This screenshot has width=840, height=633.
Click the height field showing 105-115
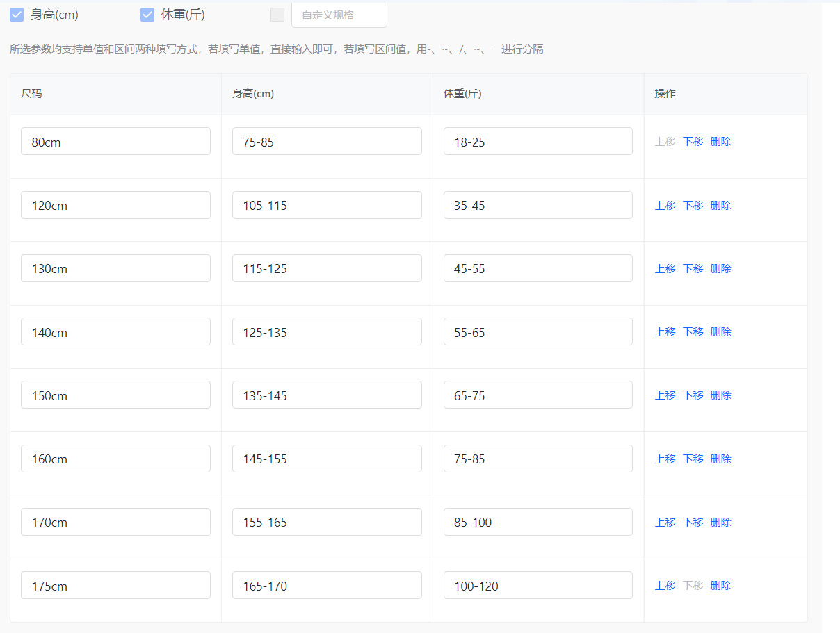[x=327, y=206]
